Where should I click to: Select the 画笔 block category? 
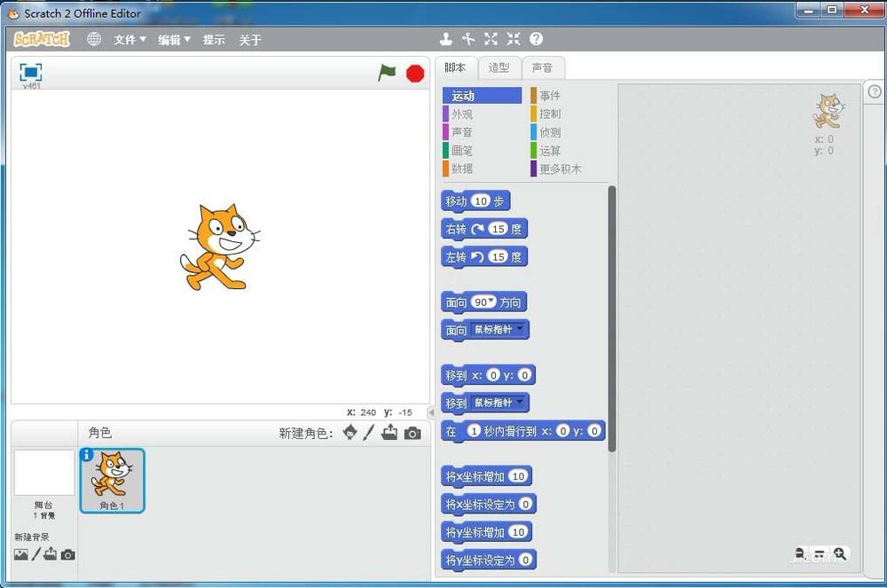462,151
